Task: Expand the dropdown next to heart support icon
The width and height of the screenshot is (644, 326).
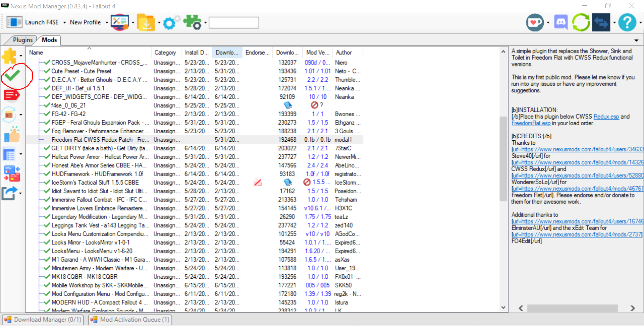Action: click(x=548, y=23)
